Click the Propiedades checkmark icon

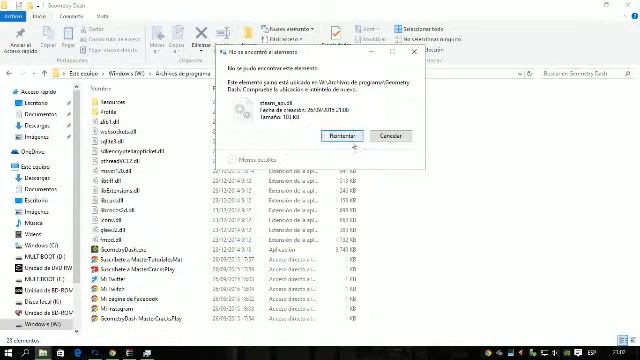point(336,33)
